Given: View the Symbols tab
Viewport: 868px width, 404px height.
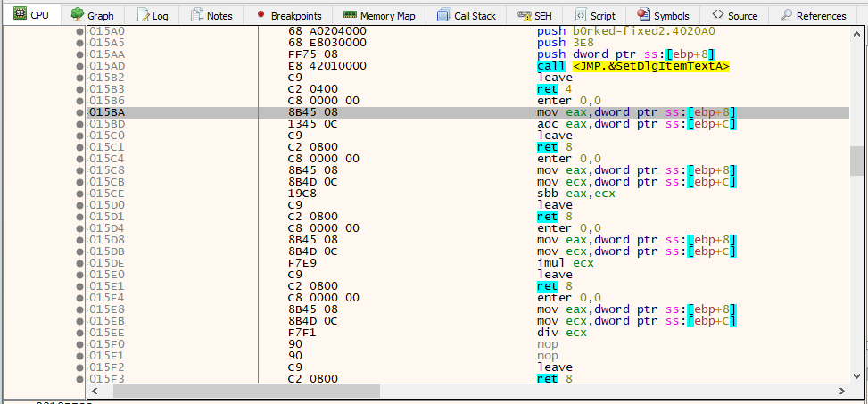Looking at the screenshot, I should tap(663, 15).
